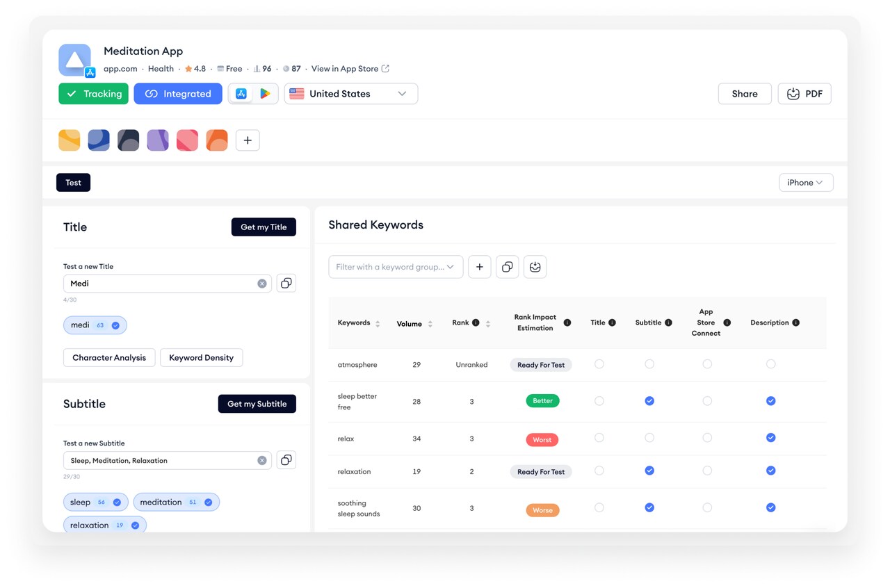890x588 pixels.
Task: Select the Test tab
Action: point(74,183)
